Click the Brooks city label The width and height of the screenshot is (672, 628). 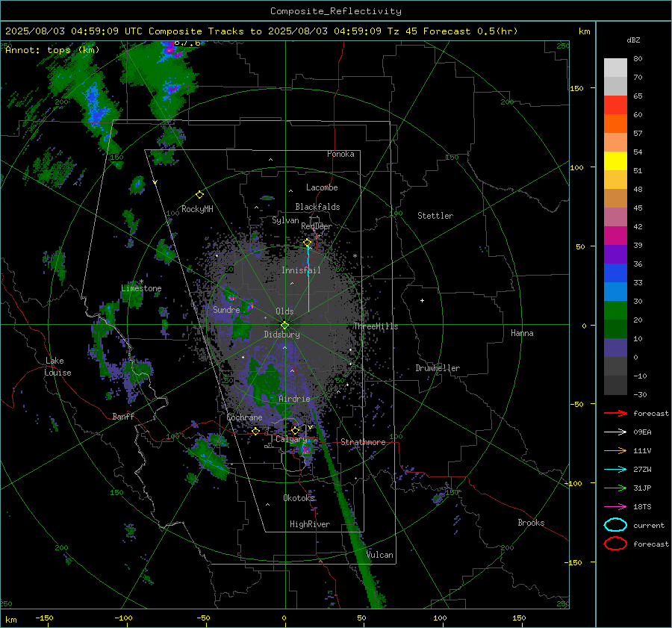531,523
